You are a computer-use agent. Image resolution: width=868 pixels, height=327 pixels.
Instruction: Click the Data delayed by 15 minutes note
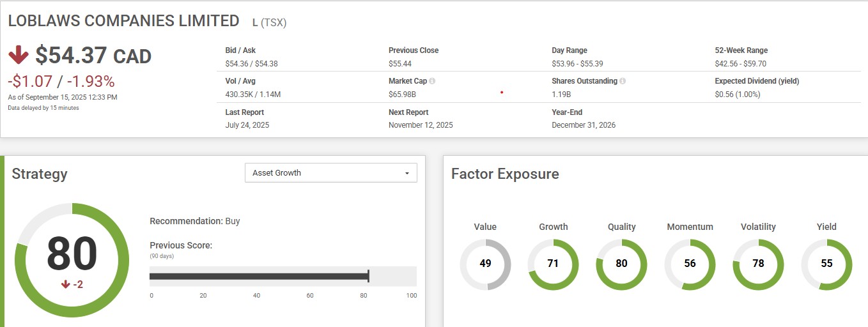click(x=43, y=108)
